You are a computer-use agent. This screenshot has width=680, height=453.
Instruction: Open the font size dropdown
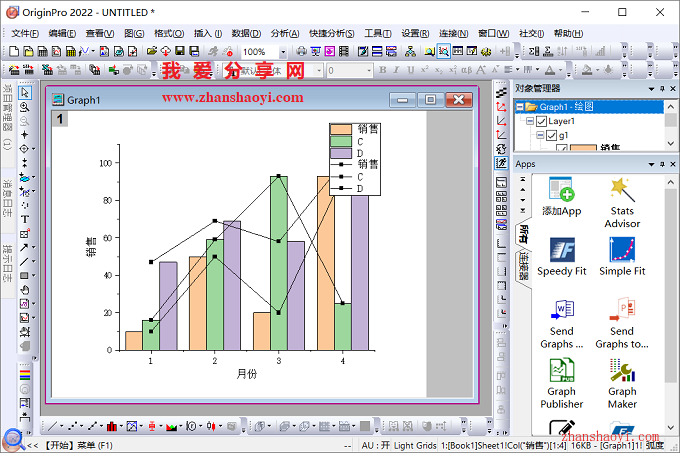click(x=369, y=70)
